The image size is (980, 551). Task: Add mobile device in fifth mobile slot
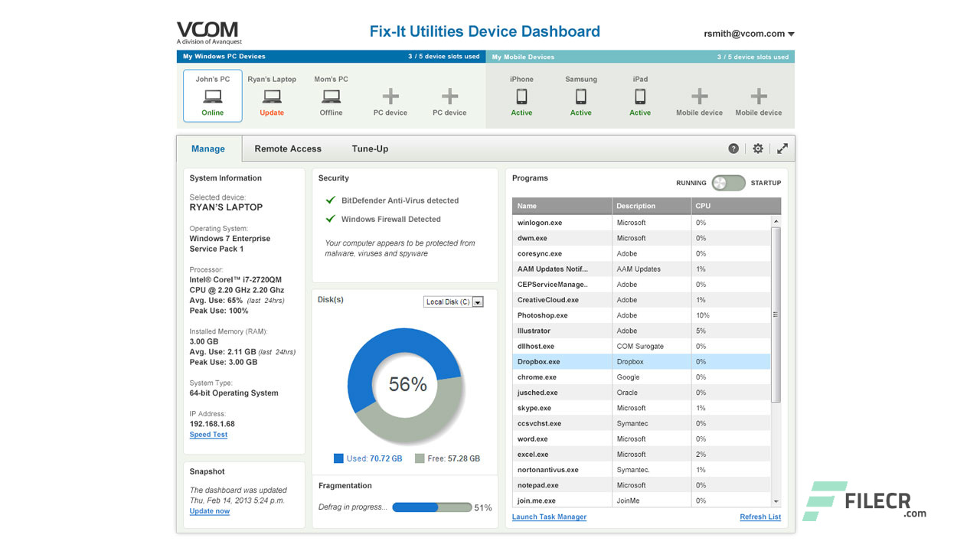759,96
